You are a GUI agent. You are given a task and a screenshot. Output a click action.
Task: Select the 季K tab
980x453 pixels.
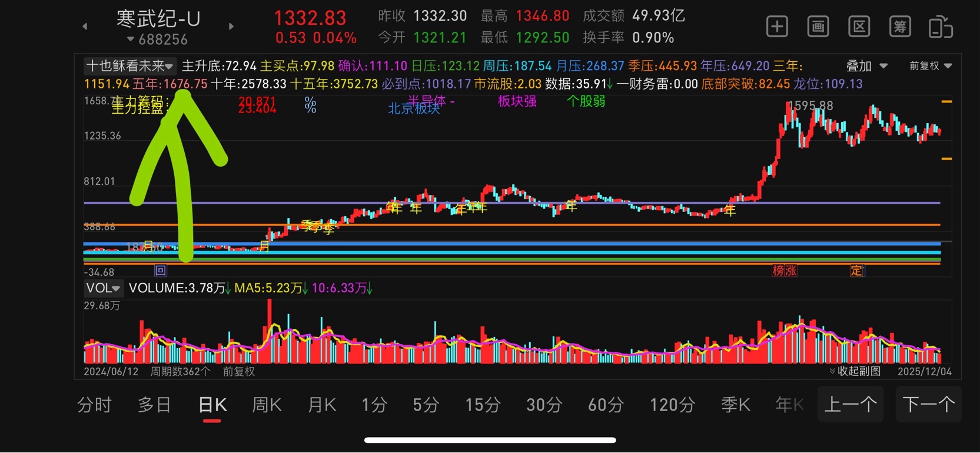tap(736, 405)
